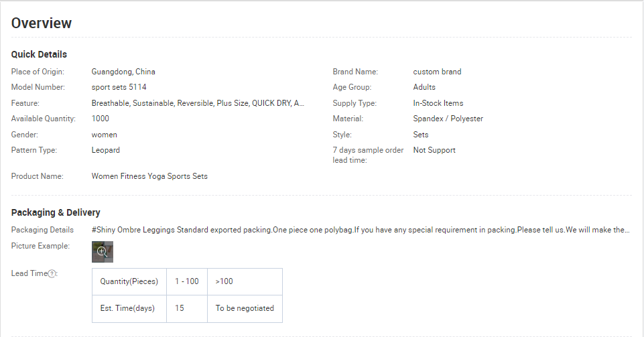Select the model number 'sport sets 5114'
644x337 pixels.
click(x=119, y=87)
